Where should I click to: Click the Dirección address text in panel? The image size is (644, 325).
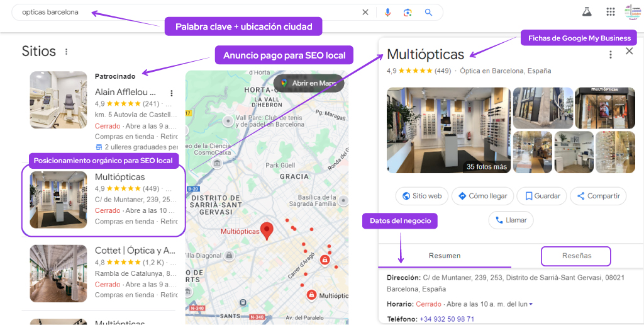click(x=506, y=283)
